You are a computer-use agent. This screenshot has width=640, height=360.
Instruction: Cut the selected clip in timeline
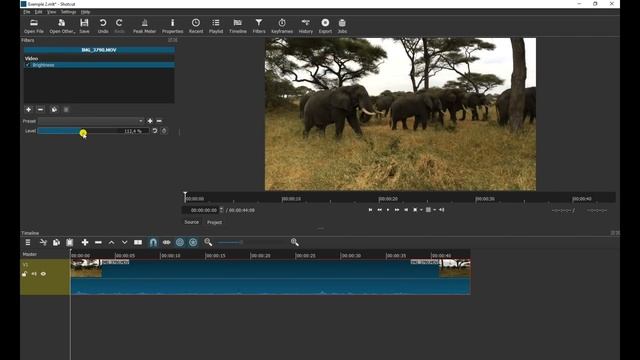pos(43,242)
